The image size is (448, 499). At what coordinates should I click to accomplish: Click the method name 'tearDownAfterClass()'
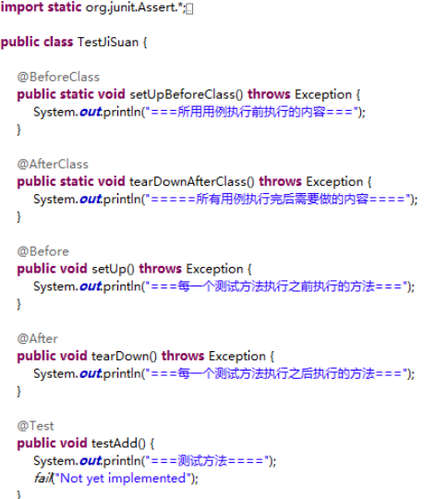pyautogui.click(x=192, y=182)
